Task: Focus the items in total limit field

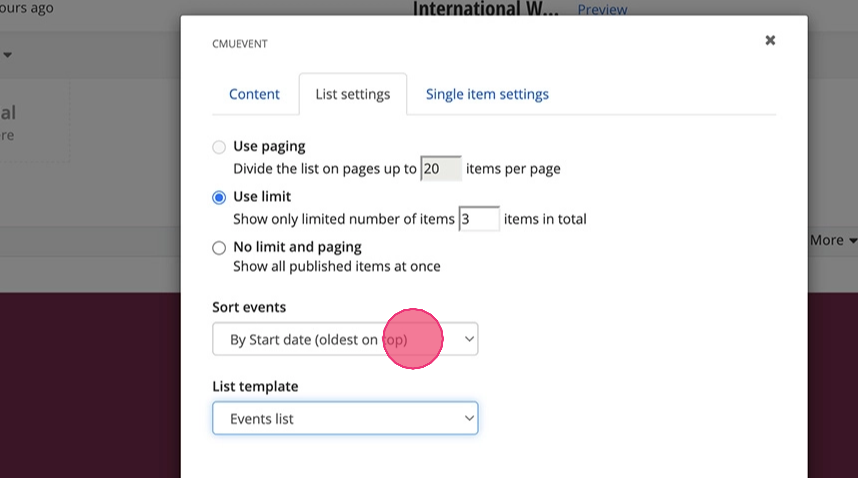Action: (478, 219)
